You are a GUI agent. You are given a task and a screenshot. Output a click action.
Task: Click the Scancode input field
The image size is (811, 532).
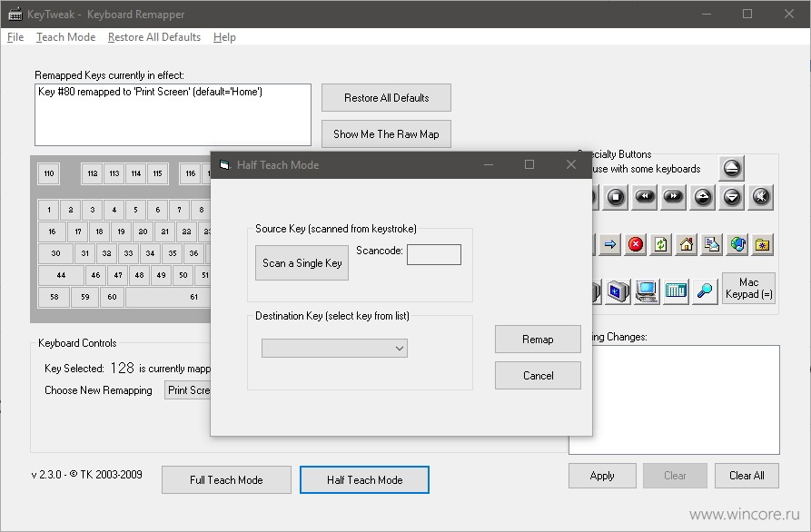point(434,254)
